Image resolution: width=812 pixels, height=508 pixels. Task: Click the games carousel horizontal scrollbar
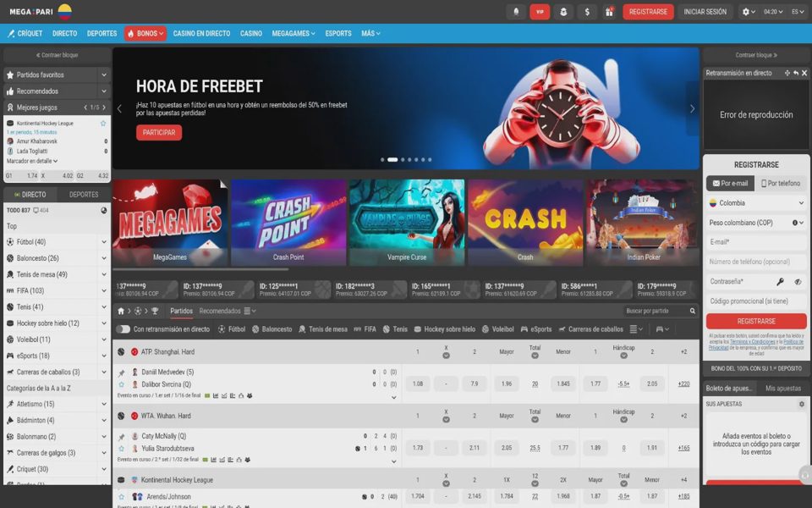point(200,269)
